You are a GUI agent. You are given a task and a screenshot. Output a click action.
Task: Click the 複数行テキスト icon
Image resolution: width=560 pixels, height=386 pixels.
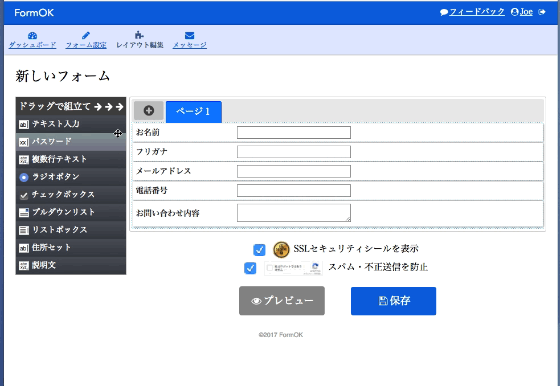(x=24, y=160)
